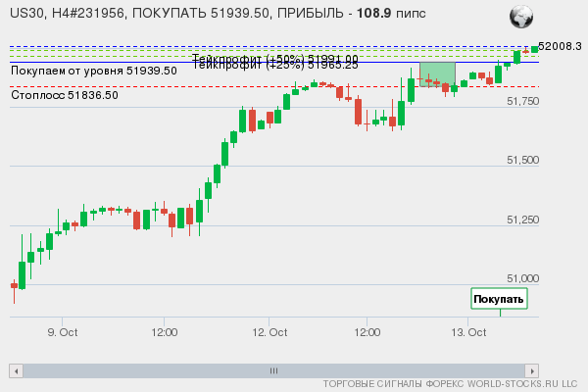588x392 pixels.
Task: Click the Стоплосс 51836.50 label
Action: (x=65, y=95)
